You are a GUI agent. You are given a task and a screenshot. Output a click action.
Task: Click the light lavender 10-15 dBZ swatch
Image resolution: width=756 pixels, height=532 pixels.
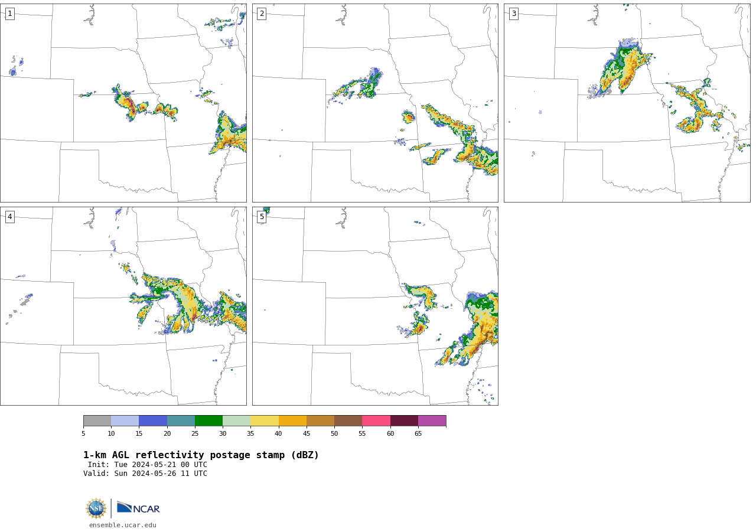click(125, 421)
